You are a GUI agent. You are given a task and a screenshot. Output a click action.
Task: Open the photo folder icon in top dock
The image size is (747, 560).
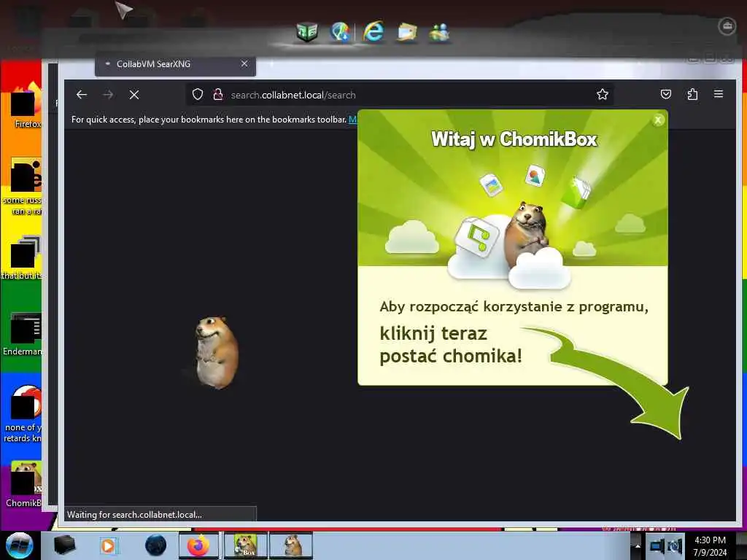click(406, 32)
